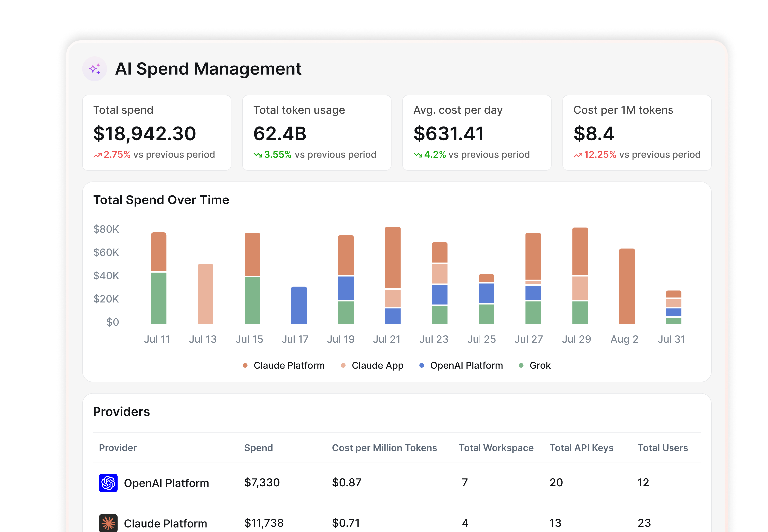The height and width of the screenshot is (532, 768).
Task: Click the Jul 29 axis label
Action: coord(577,339)
